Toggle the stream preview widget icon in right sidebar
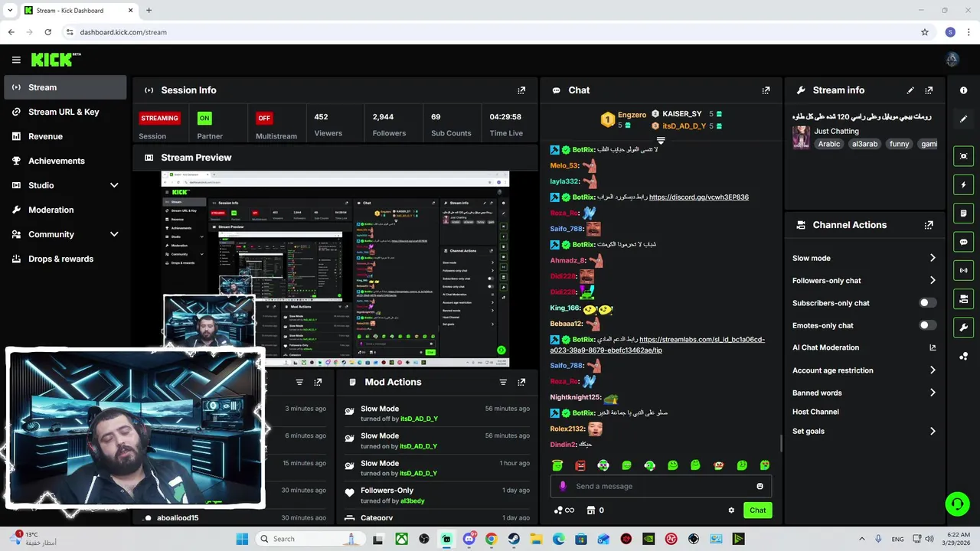The image size is (980, 551). point(963,156)
